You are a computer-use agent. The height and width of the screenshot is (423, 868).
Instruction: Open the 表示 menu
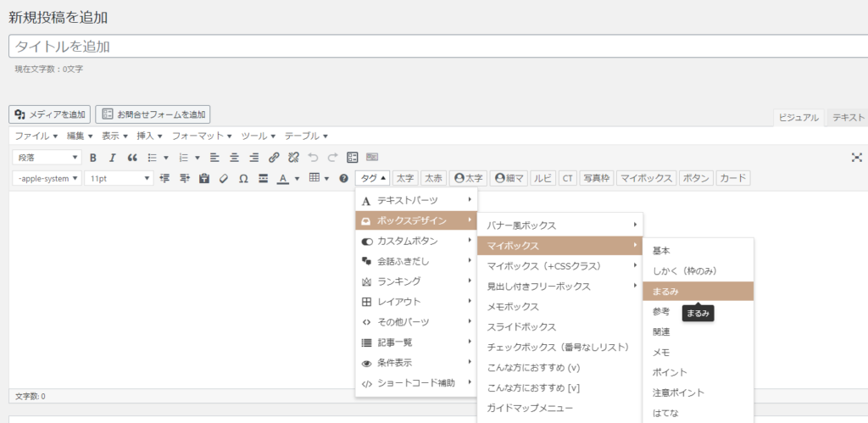pyautogui.click(x=114, y=136)
